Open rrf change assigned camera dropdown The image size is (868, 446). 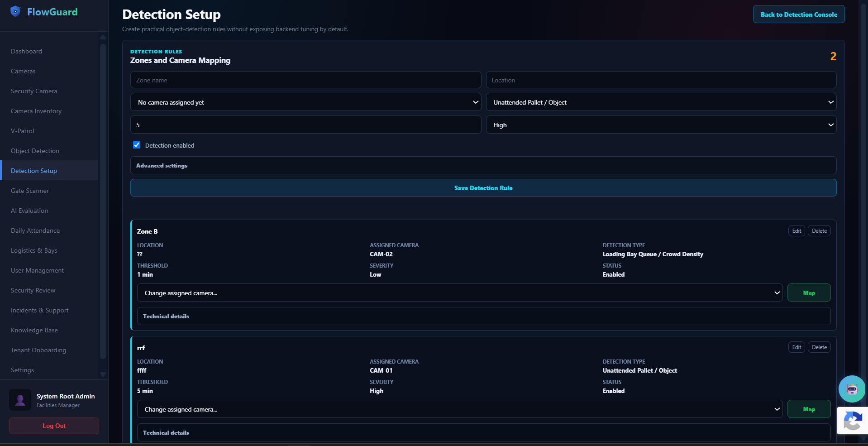point(460,409)
